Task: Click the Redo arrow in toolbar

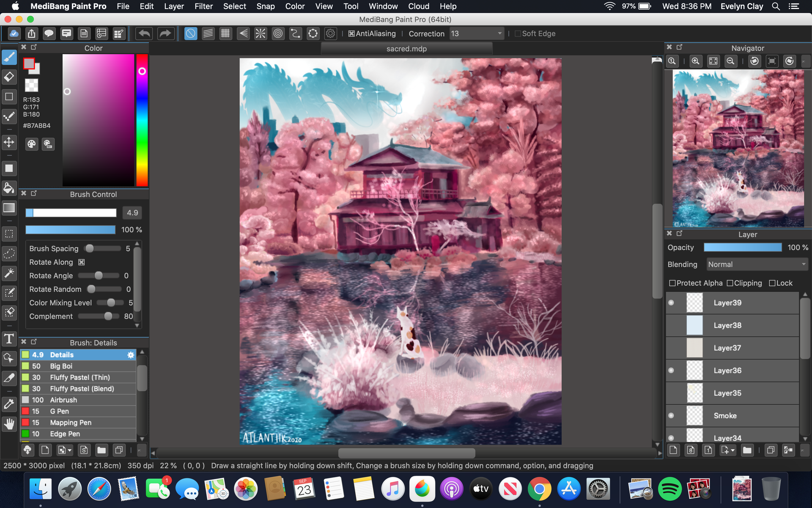Action: 165,33
